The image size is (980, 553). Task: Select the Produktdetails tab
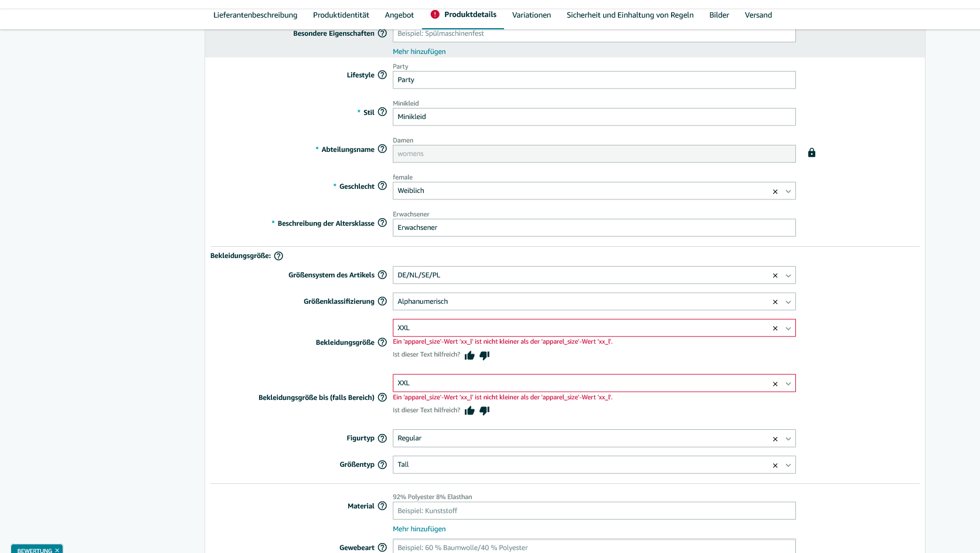(464, 15)
